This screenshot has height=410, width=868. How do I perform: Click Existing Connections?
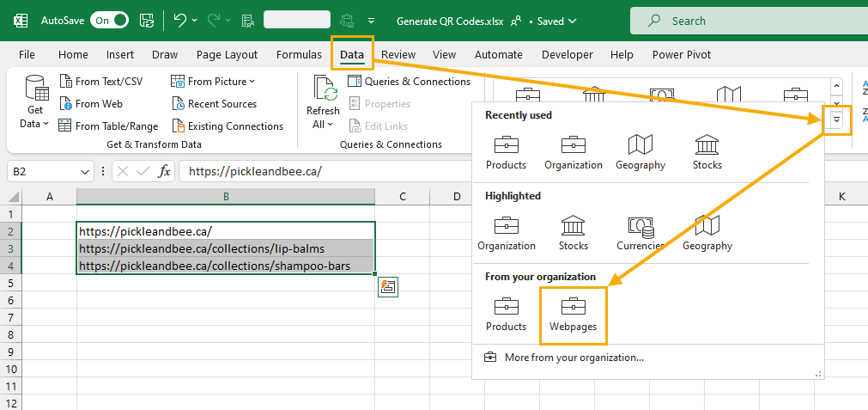point(228,125)
